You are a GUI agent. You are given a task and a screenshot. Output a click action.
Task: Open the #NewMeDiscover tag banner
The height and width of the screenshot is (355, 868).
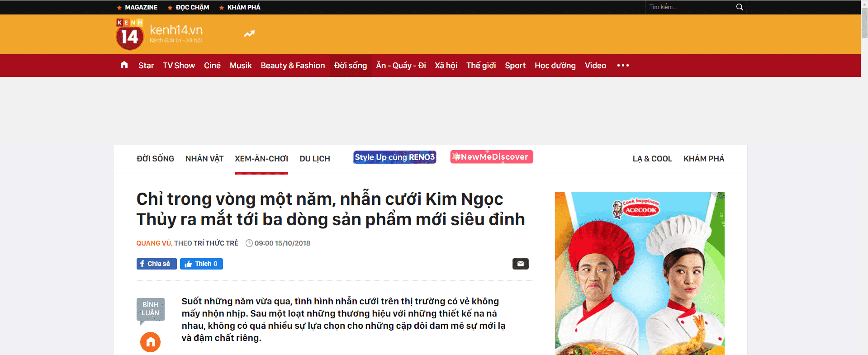coord(491,157)
